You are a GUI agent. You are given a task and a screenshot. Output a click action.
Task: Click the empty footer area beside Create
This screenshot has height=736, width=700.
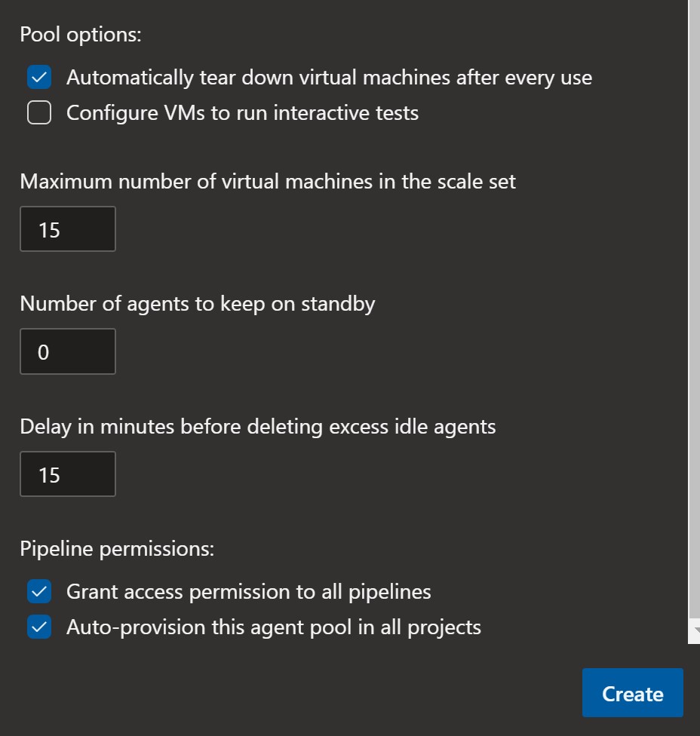click(x=291, y=693)
